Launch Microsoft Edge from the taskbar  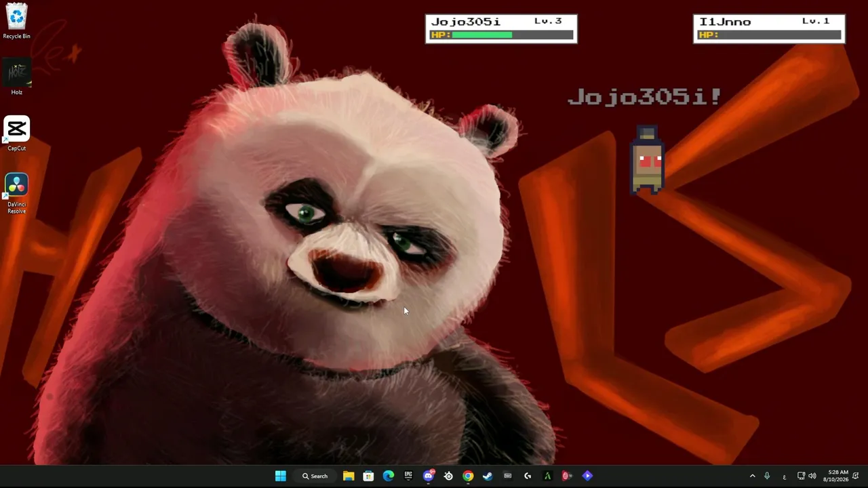click(x=388, y=476)
